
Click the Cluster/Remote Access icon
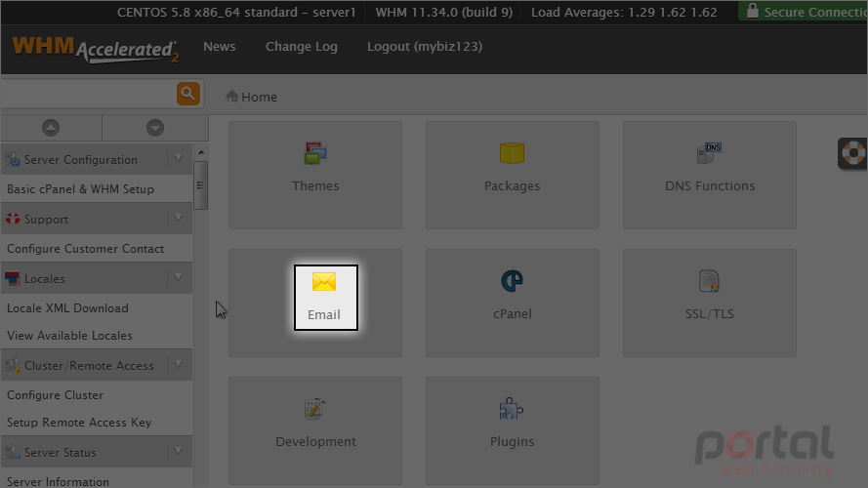point(12,365)
